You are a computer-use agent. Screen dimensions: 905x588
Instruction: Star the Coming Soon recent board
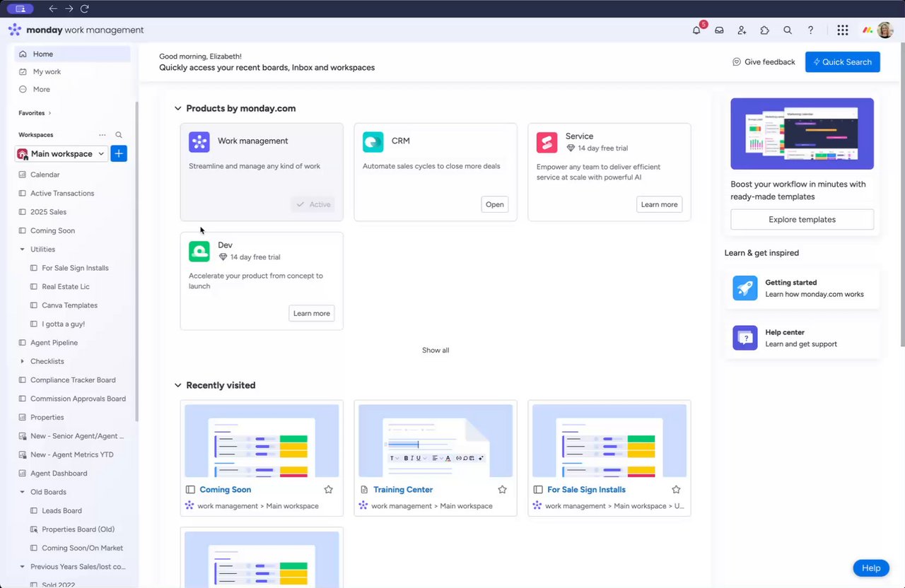coord(328,489)
